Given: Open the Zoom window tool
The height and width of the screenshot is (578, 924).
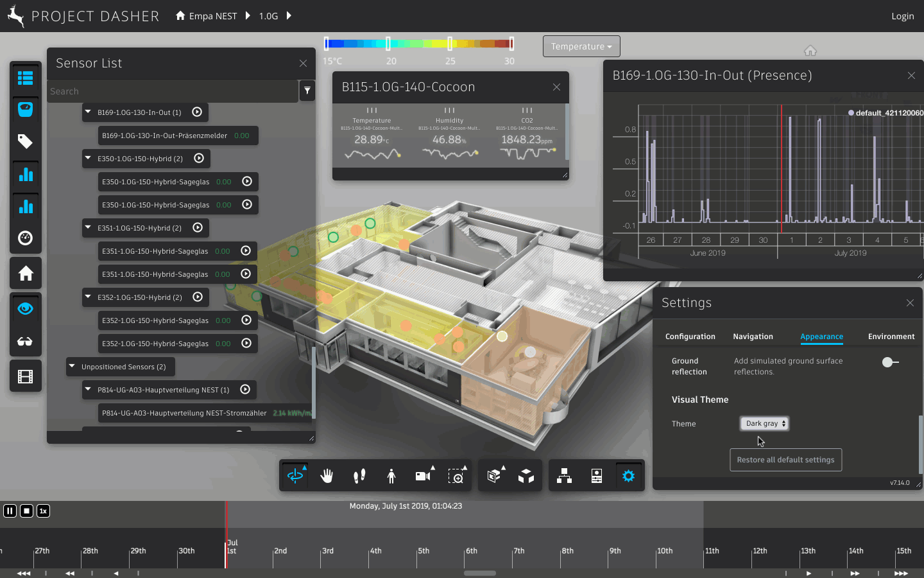Looking at the screenshot, I should 456,476.
